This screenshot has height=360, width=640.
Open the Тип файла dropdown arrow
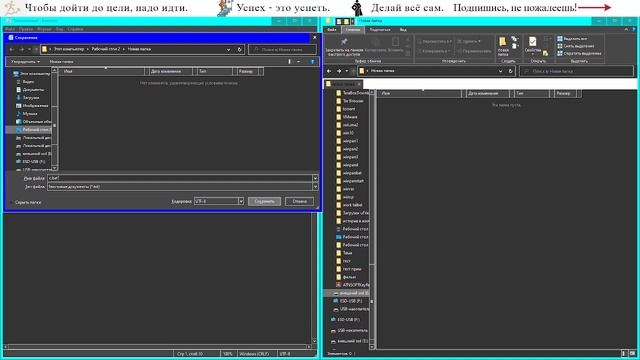point(315,187)
